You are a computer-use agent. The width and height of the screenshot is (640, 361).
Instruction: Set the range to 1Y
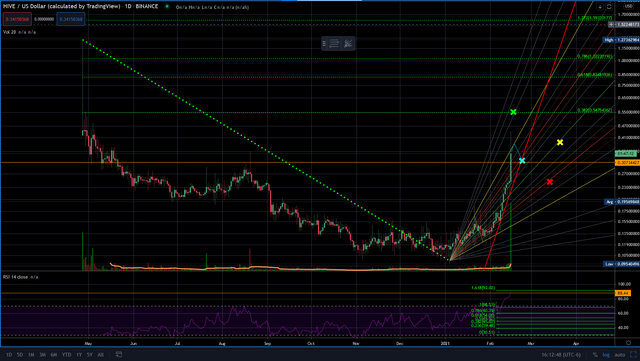click(79, 355)
